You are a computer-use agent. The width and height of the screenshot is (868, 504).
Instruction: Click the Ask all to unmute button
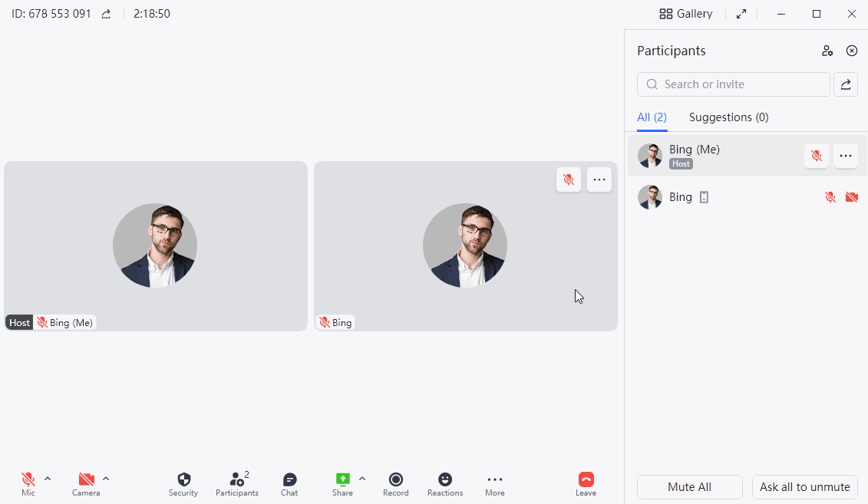(804, 487)
